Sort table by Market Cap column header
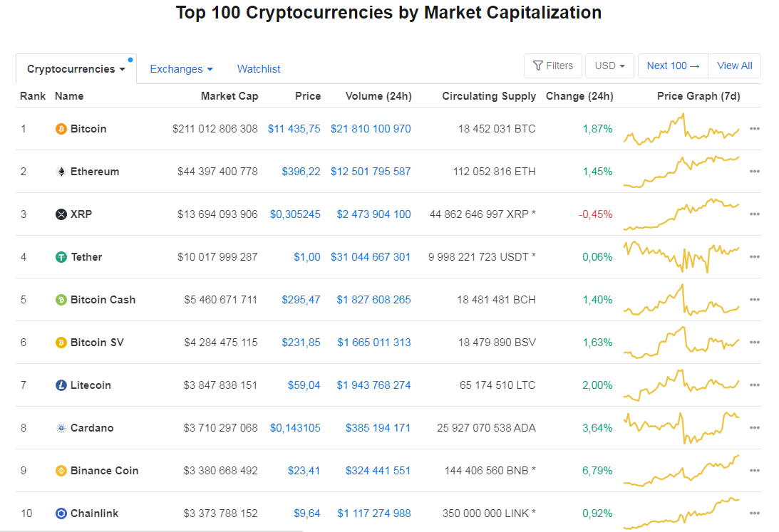Viewport: 779px width, 532px height. coord(229,96)
